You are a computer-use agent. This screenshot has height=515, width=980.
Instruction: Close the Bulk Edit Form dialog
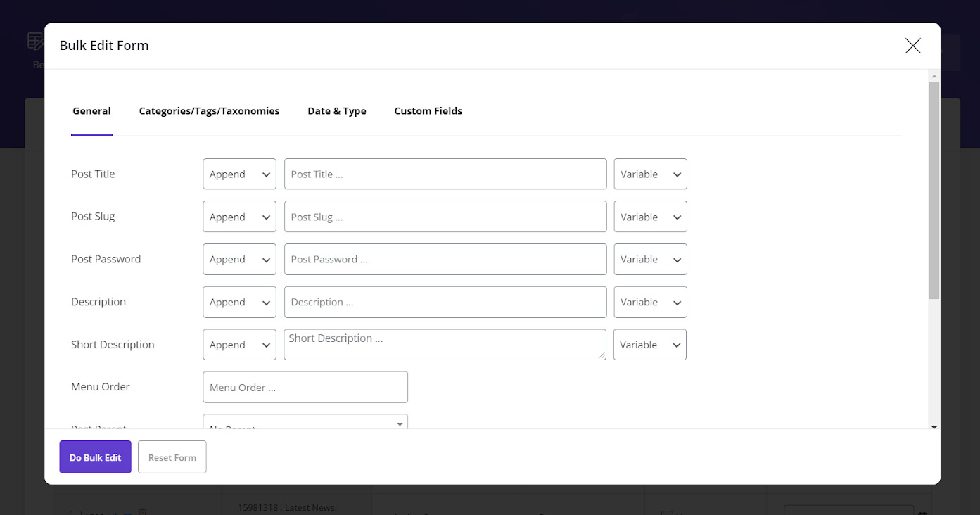(x=912, y=46)
